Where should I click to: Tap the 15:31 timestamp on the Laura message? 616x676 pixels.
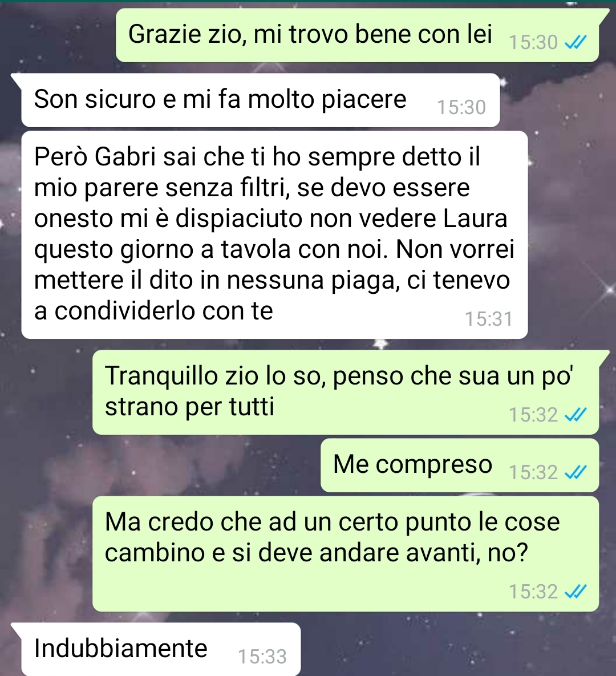click(x=488, y=319)
